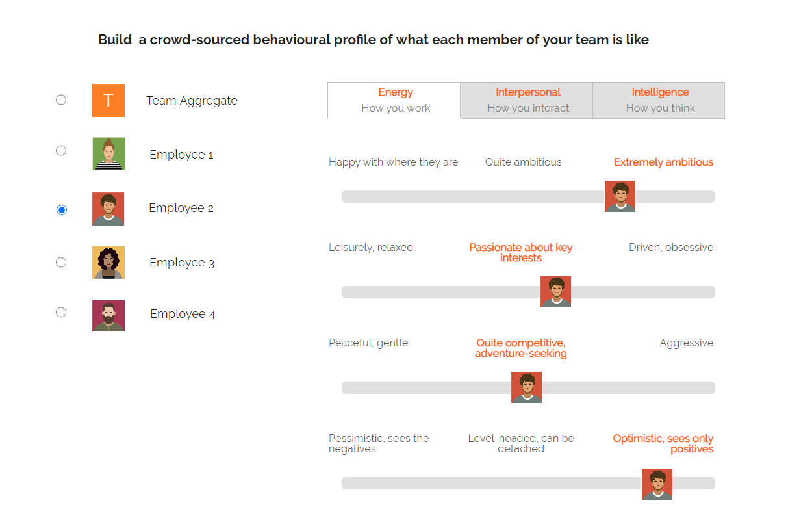Click optimism slider avatar handle

[657, 484]
